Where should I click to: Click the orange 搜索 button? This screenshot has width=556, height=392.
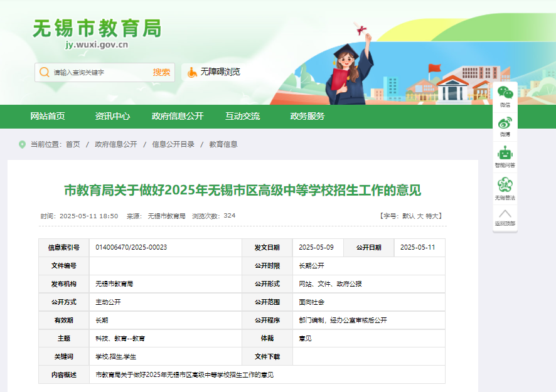[x=161, y=72]
